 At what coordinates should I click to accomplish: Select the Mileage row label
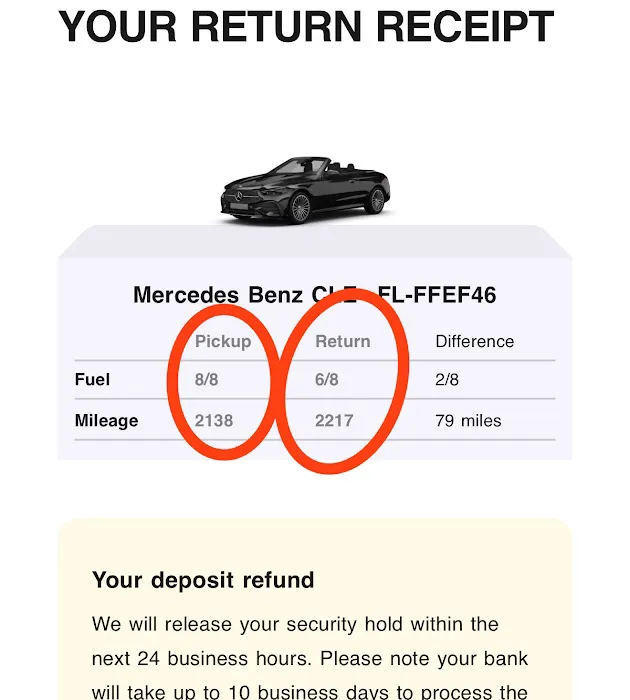(106, 421)
